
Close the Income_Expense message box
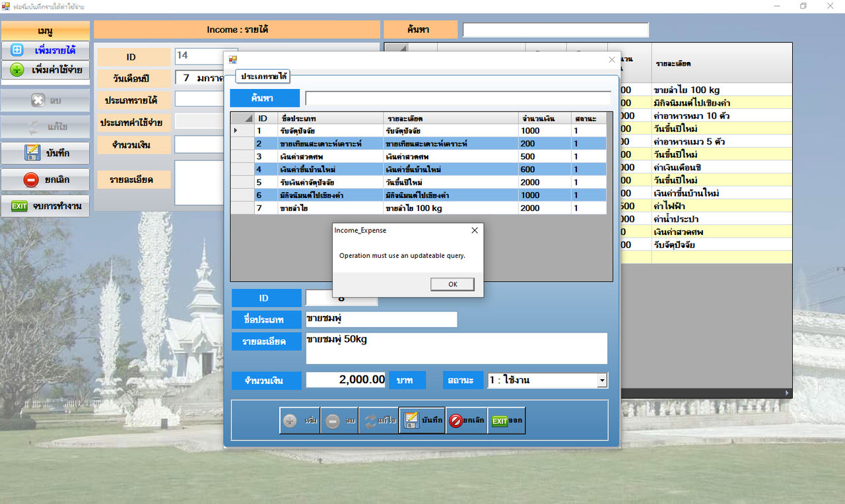474,230
